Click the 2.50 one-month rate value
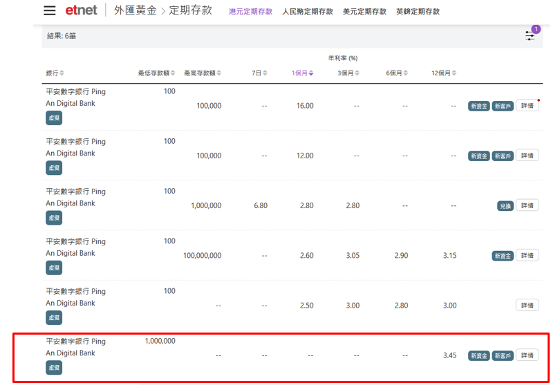 point(307,306)
